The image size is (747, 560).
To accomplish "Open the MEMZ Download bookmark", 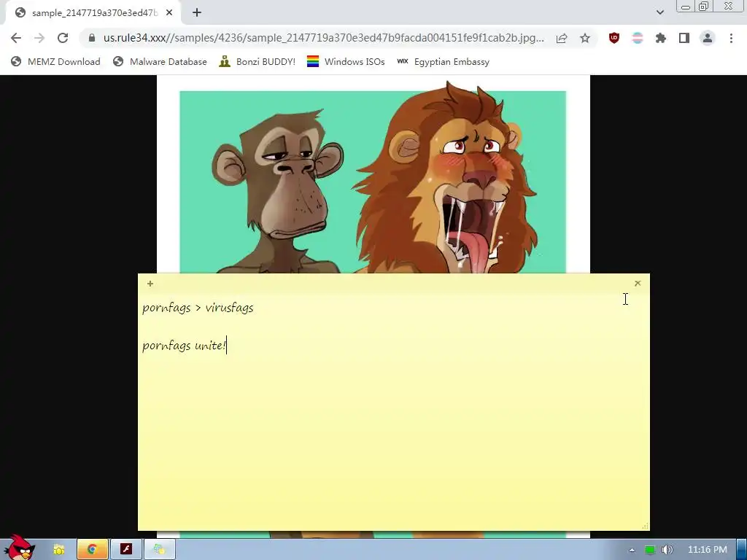I will 55,61.
